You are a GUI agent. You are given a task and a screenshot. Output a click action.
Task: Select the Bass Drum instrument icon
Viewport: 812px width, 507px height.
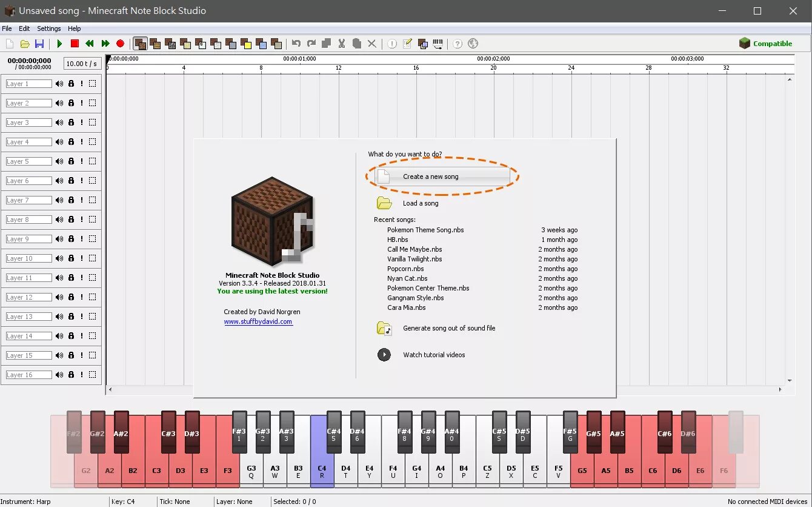[170, 44]
